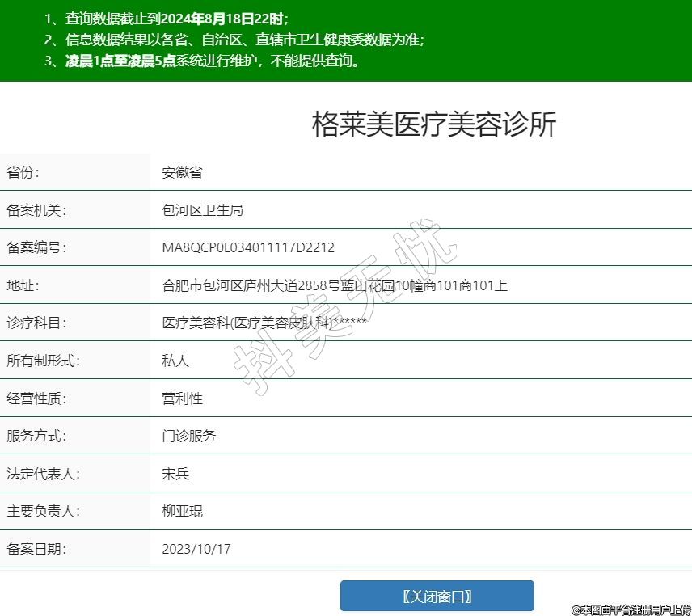This screenshot has width=692, height=616.
Task: Click the 关闭窗口 button
Action: [x=437, y=596]
